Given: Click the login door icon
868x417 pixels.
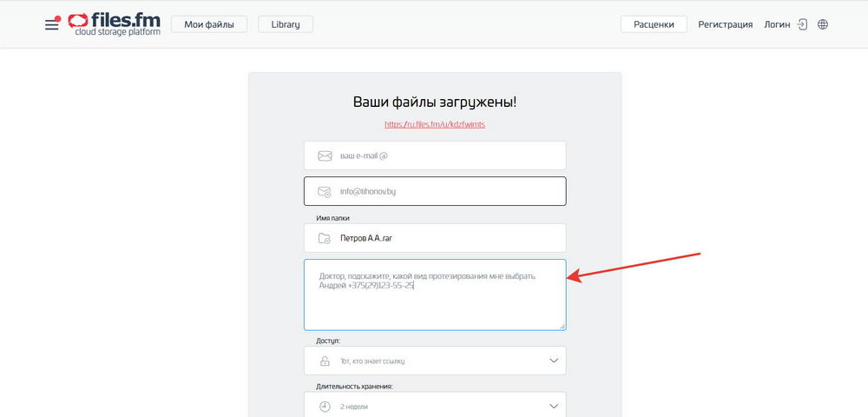Looking at the screenshot, I should [803, 24].
